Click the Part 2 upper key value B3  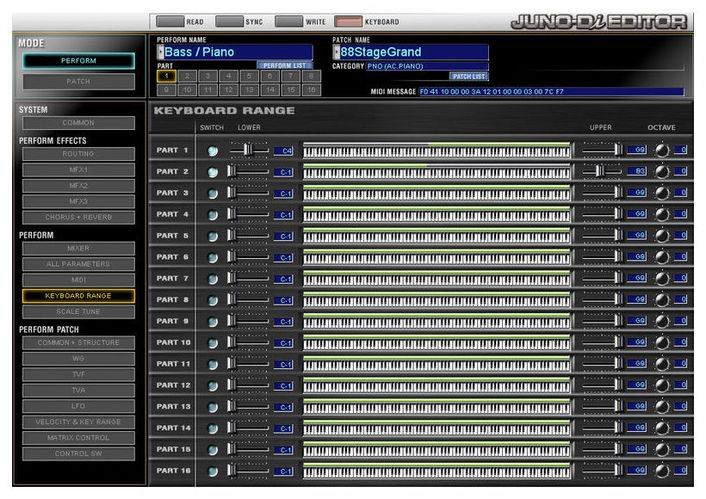coord(637,171)
